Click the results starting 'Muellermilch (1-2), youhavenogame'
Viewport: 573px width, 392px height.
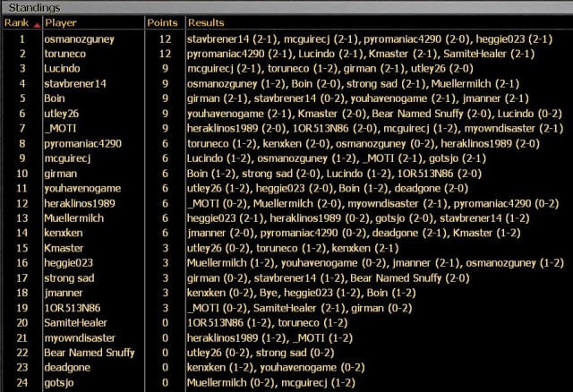coord(375,263)
